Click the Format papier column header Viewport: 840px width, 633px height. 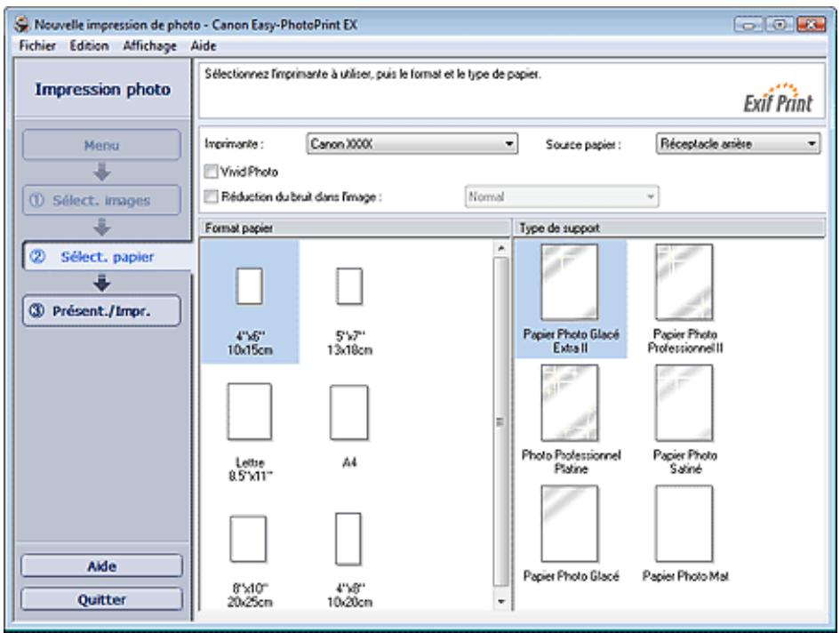[355, 228]
